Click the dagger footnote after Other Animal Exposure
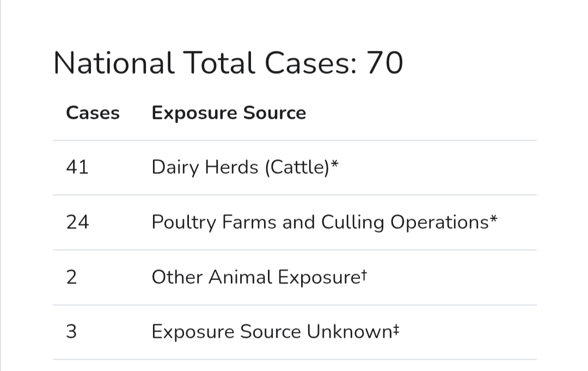 tap(364, 275)
